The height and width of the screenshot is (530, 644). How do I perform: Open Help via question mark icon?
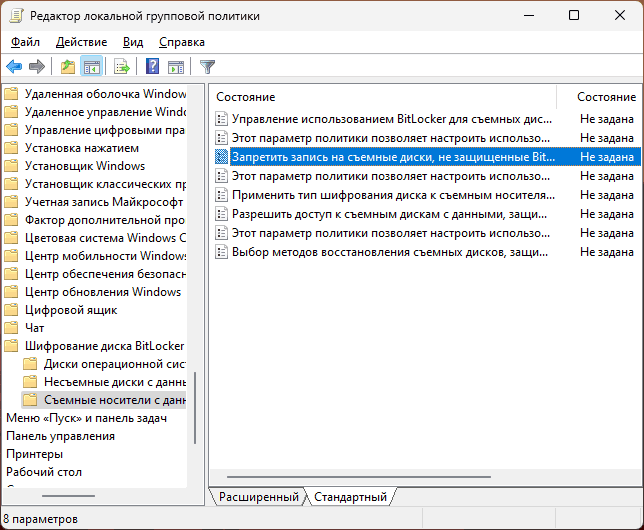pos(152,66)
